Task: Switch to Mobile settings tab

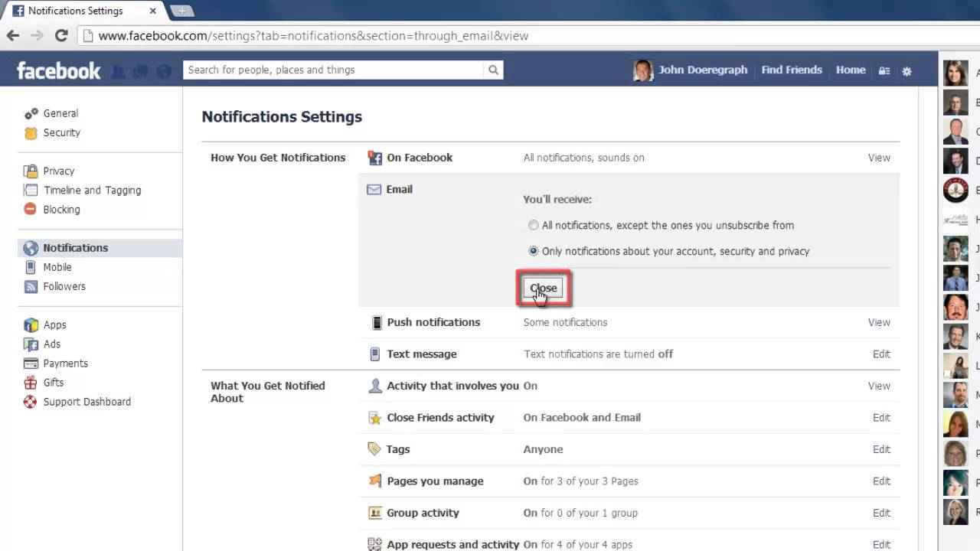Action: click(x=57, y=267)
